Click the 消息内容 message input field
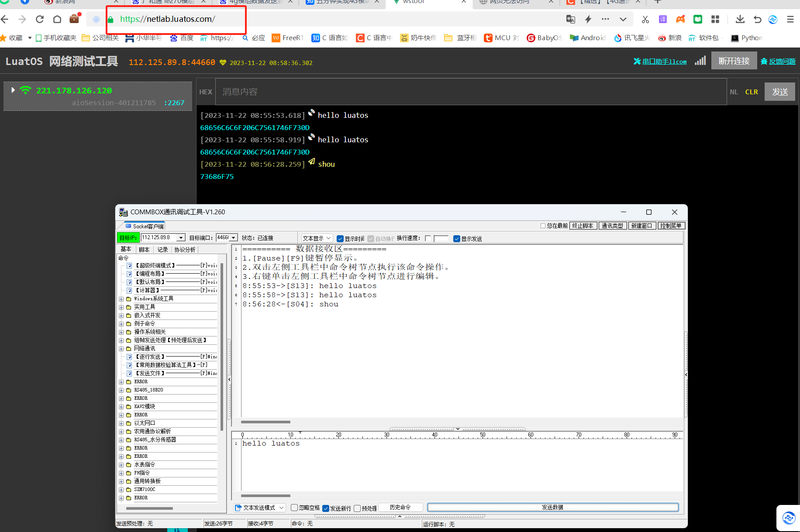Viewport: 800px width, 532px height. click(x=471, y=92)
